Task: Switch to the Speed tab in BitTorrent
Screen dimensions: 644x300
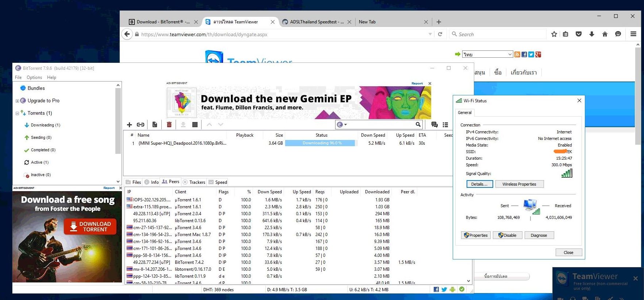Action: point(218,182)
